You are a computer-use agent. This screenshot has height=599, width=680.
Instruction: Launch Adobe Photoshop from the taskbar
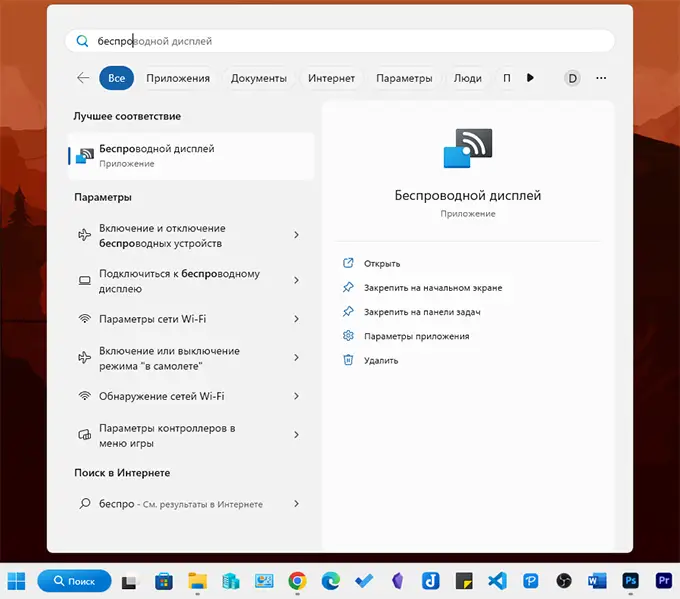(631, 581)
